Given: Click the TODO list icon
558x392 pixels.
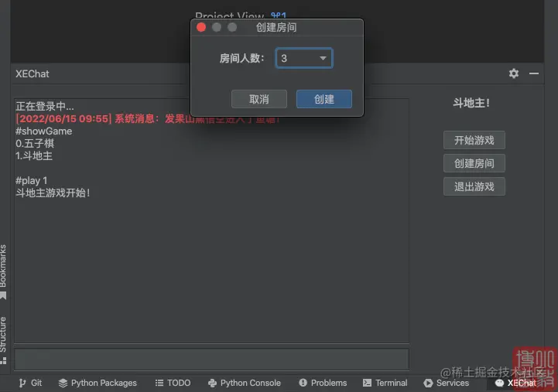Looking at the screenshot, I should (x=159, y=383).
